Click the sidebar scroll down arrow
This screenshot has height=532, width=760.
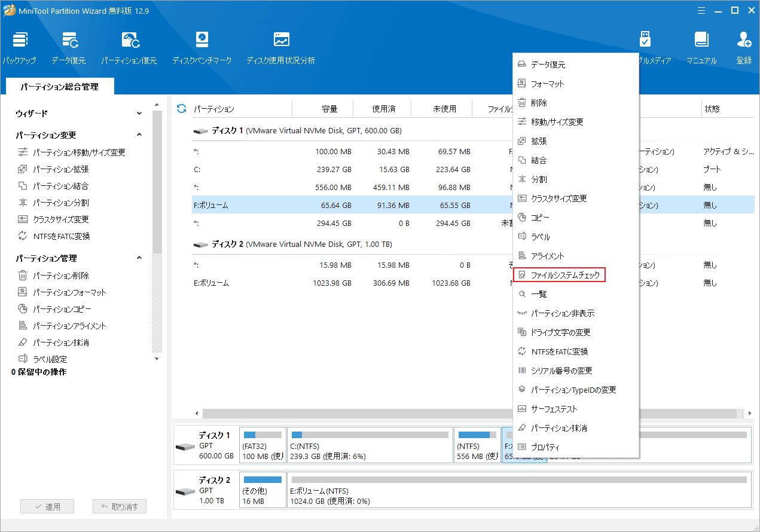[157, 359]
